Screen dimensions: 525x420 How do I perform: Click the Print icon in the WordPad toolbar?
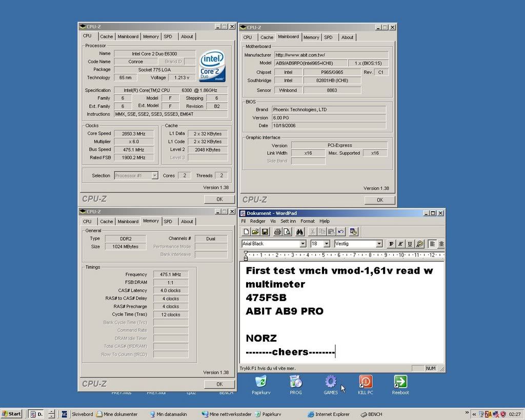(x=277, y=232)
